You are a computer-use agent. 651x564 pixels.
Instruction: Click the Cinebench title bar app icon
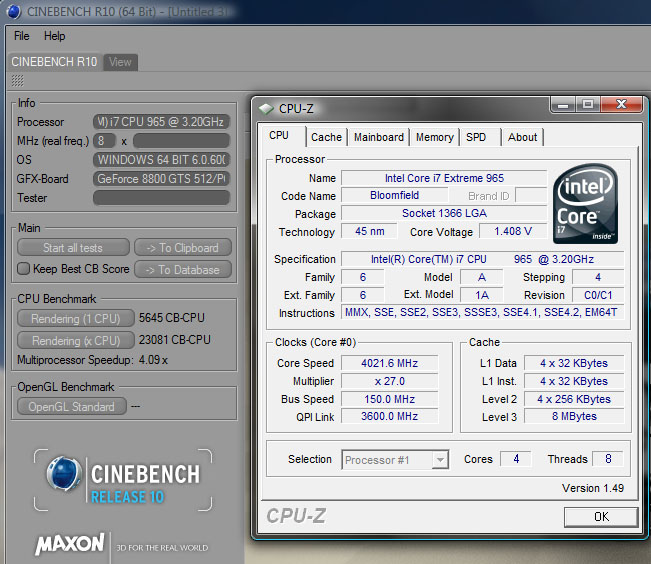pyautogui.click(x=14, y=11)
